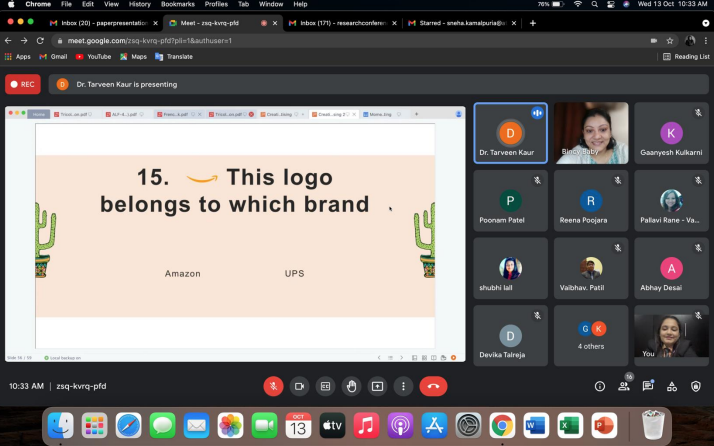
Task: Open Maps bookmark
Action: pyautogui.click(x=133, y=56)
